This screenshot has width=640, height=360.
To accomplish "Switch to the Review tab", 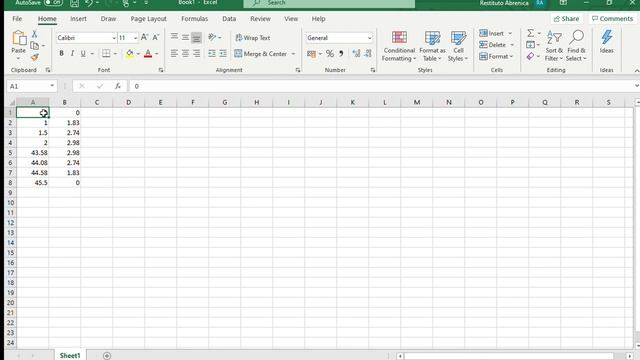I will tap(260, 19).
